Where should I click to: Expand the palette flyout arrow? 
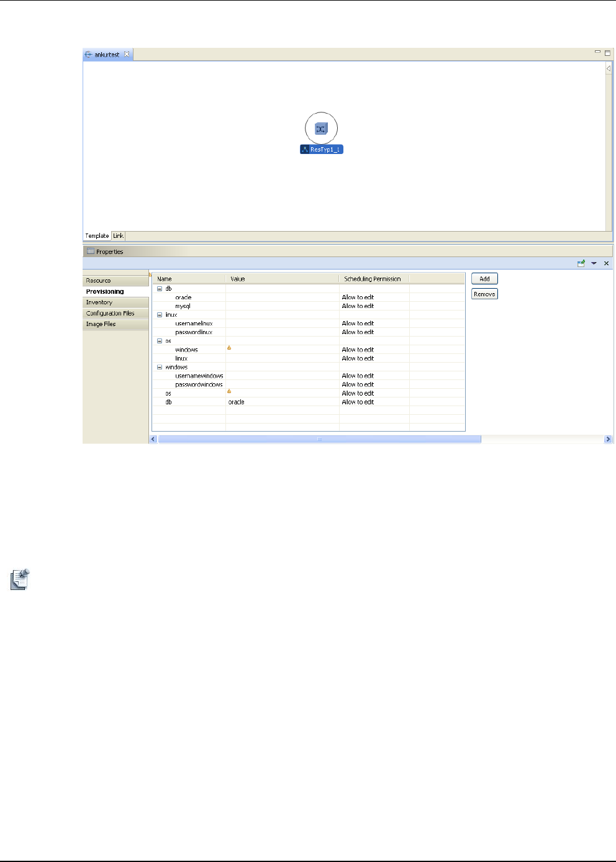(609, 68)
